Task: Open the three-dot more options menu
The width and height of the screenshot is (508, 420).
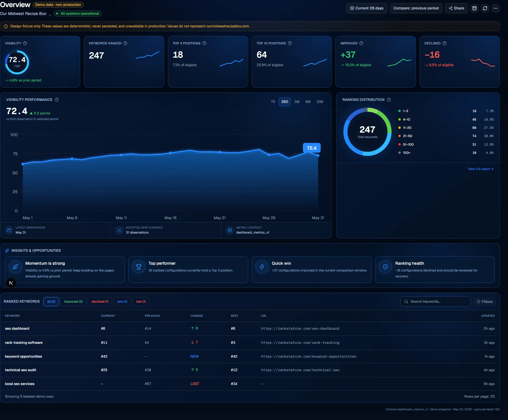Action: 496,8
